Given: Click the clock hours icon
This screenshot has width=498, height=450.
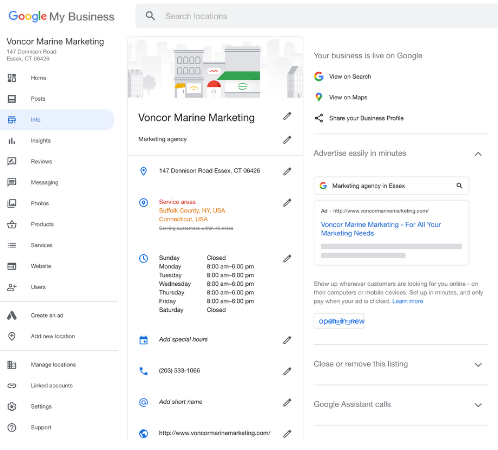Looking at the screenshot, I should click(x=143, y=258).
